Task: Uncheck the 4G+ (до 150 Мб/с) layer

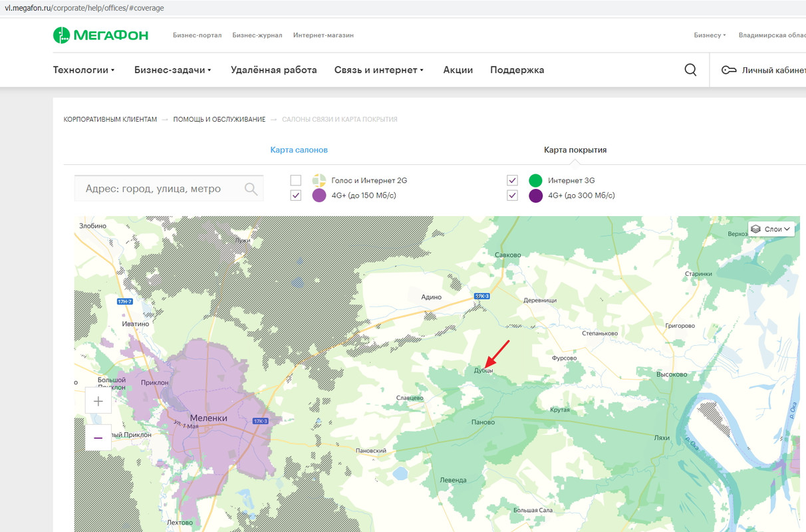Action: pos(296,196)
